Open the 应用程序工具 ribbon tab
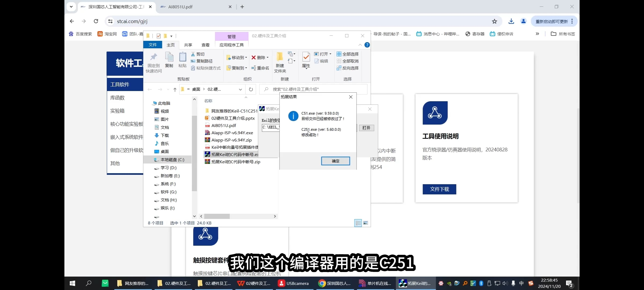The width and height of the screenshot is (644, 290). (232, 45)
